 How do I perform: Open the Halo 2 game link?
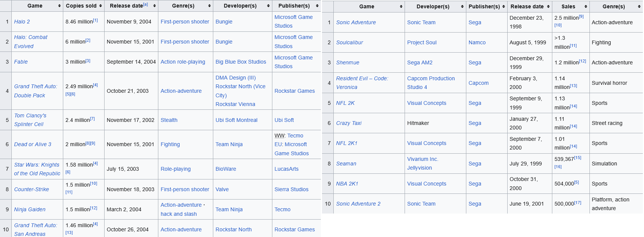tap(22, 22)
